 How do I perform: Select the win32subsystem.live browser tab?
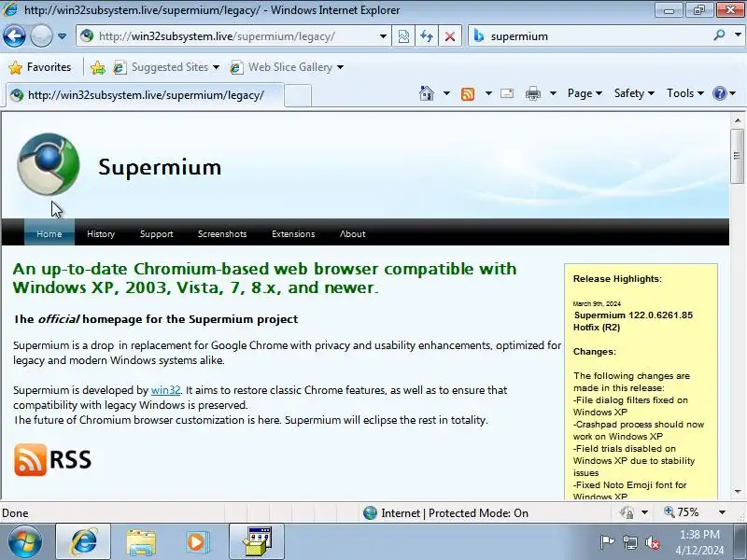145,95
